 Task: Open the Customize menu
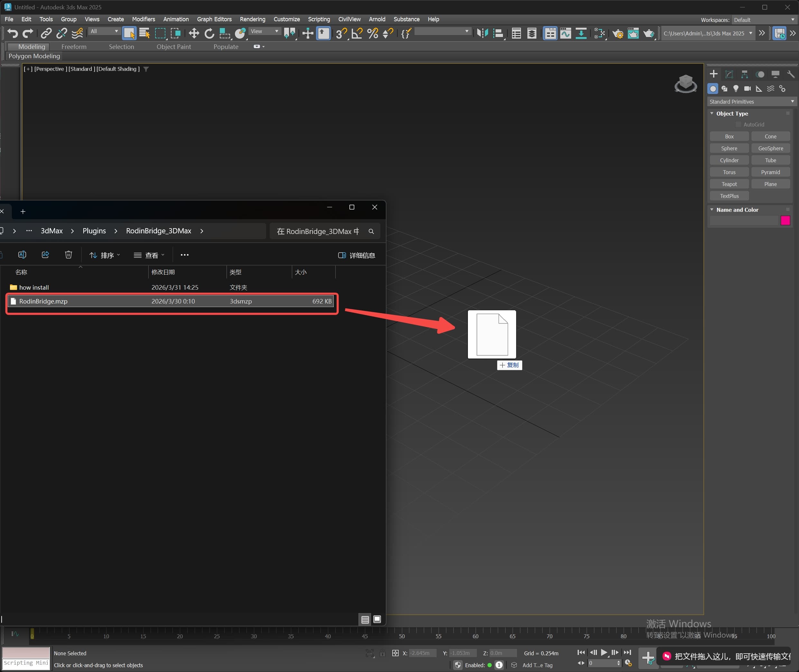(286, 19)
